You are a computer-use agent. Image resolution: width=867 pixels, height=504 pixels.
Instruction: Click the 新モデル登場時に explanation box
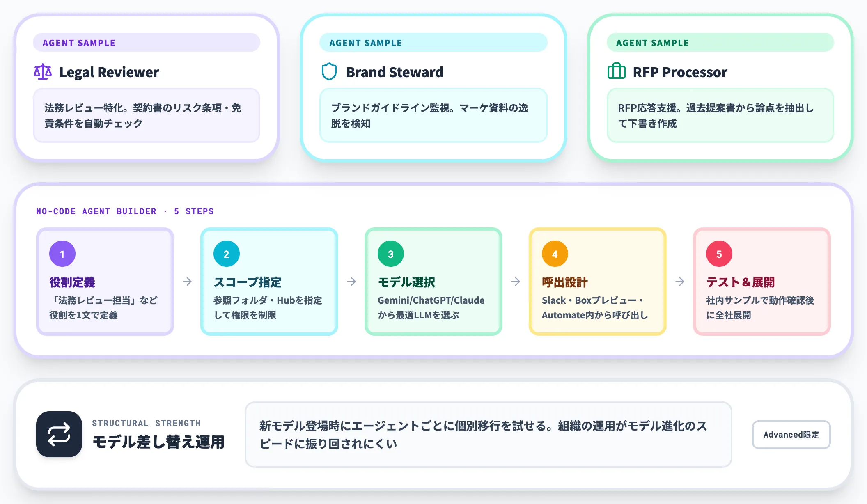[489, 435]
